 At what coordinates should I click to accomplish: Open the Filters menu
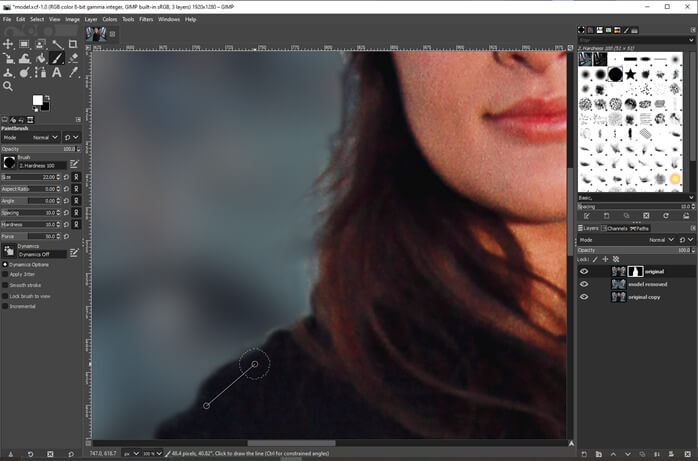click(146, 19)
